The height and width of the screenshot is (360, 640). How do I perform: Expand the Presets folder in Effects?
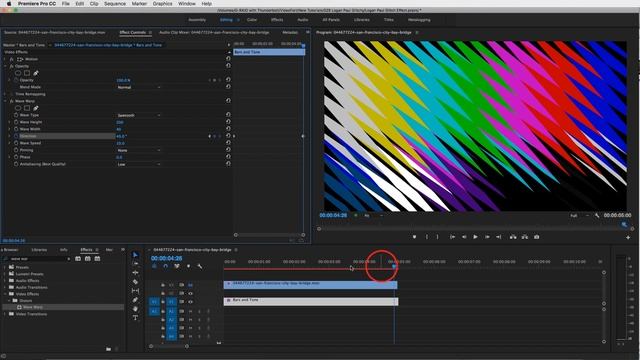coord(5,267)
